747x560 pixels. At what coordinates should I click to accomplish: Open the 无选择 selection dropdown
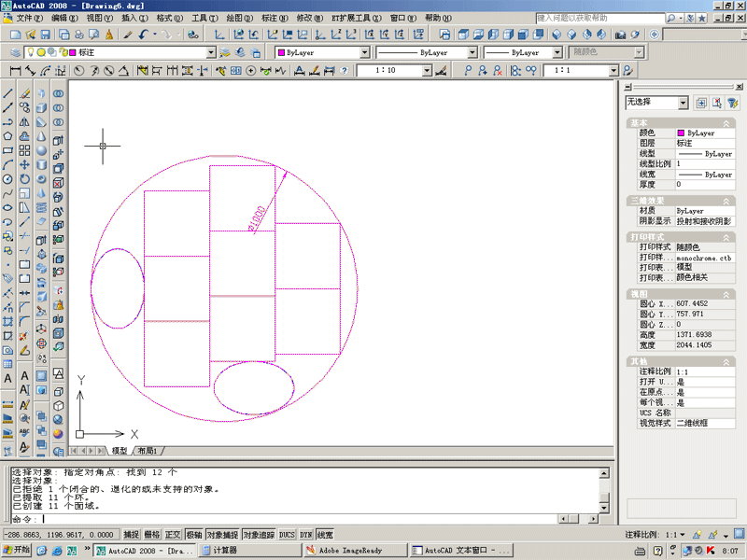[x=684, y=103]
